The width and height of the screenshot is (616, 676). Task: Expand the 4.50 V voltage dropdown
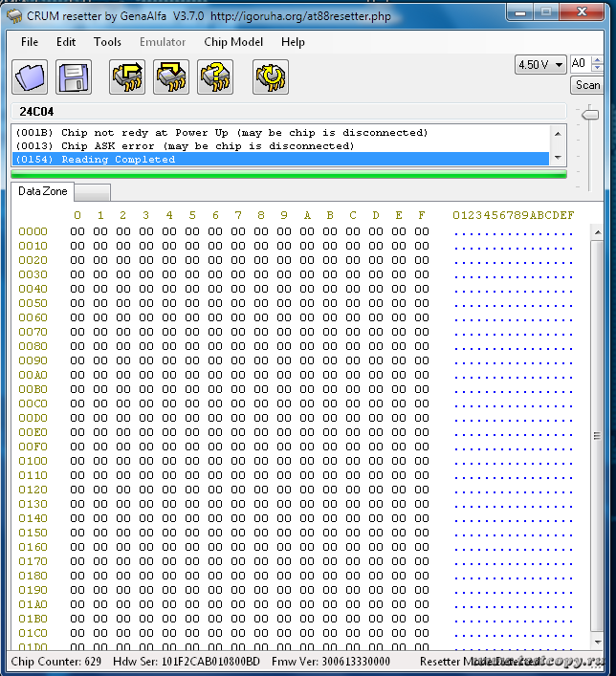coord(557,64)
